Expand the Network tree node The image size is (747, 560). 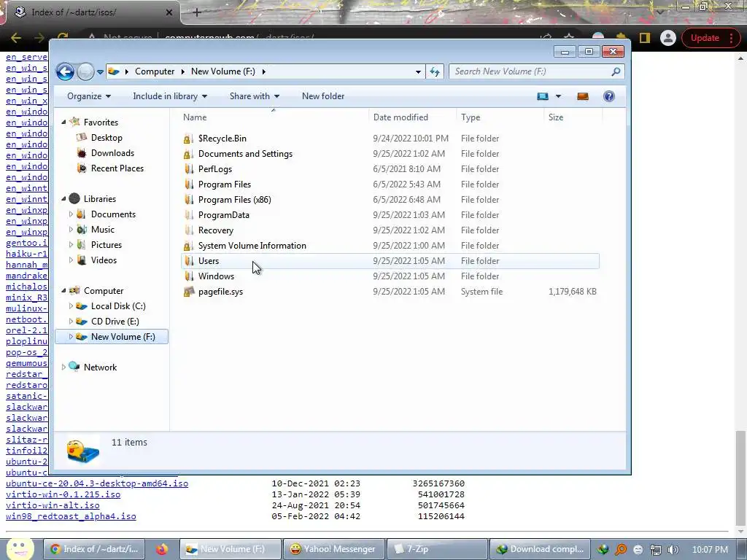pos(64,367)
